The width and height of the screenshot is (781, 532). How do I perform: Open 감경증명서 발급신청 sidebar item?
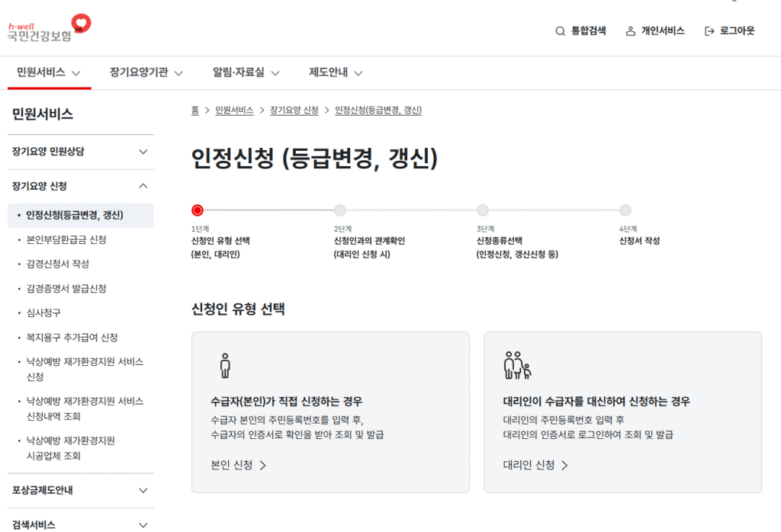click(66, 289)
